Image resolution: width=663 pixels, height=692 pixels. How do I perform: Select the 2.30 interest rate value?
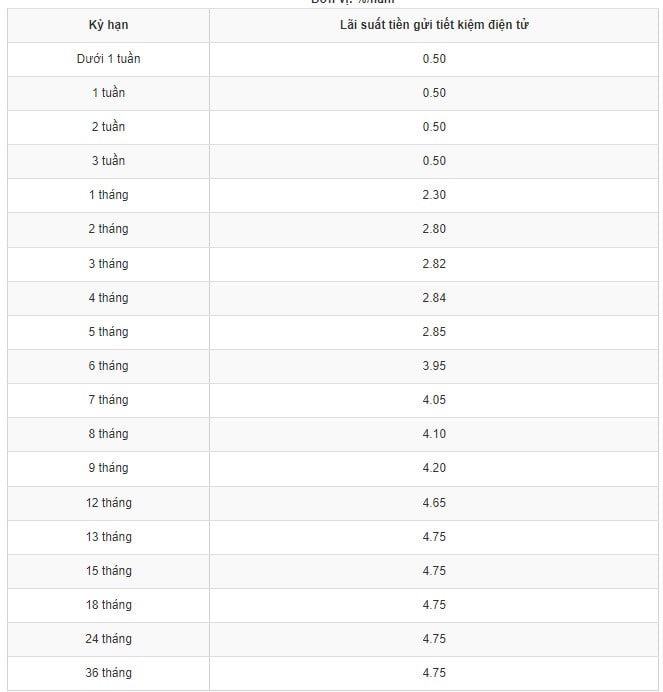tap(434, 195)
